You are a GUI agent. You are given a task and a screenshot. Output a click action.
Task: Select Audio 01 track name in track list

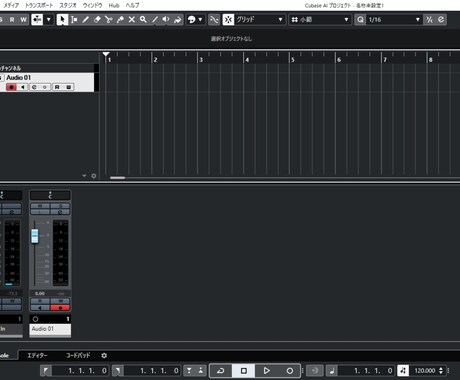coord(19,78)
